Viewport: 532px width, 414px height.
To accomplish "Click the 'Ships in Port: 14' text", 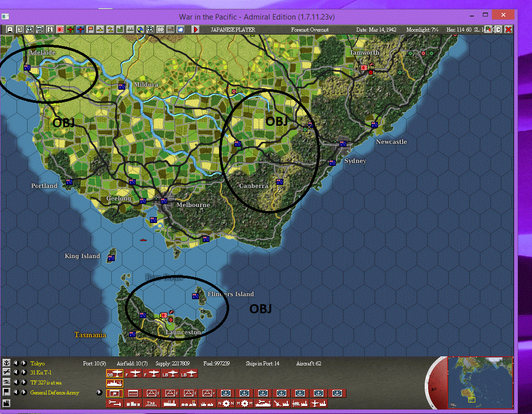I will 263,363.
